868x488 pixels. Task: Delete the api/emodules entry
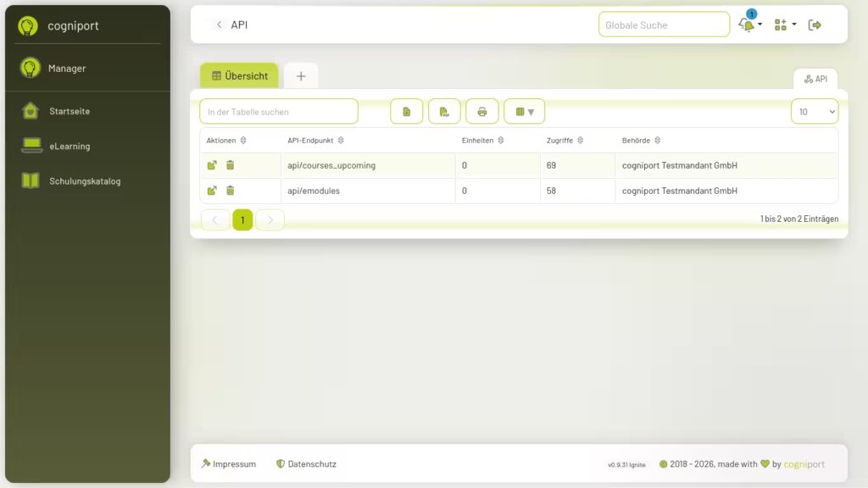(x=231, y=191)
